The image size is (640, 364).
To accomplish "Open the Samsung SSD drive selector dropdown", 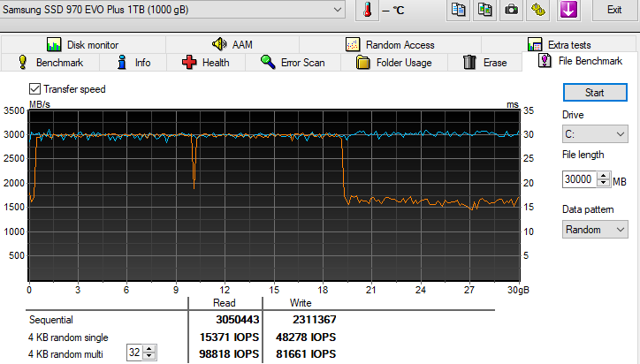I will pyautogui.click(x=172, y=10).
